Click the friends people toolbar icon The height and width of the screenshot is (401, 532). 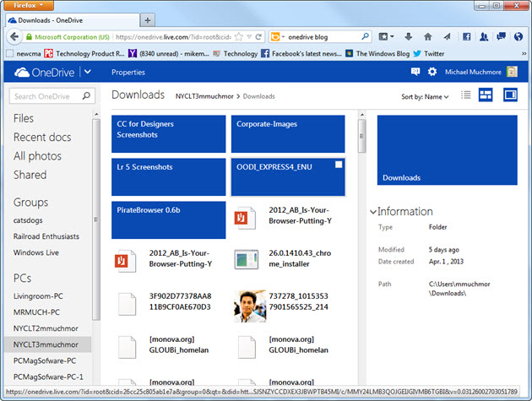pos(484,36)
